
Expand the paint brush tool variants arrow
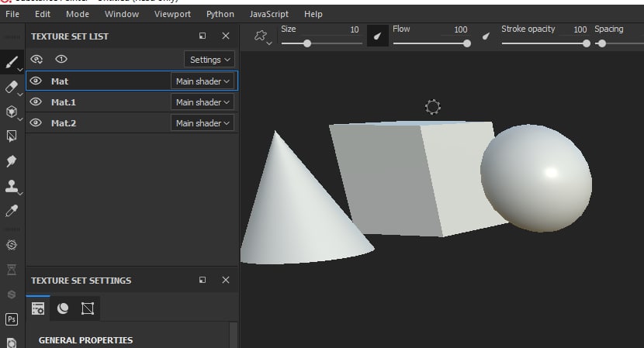tap(20, 71)
